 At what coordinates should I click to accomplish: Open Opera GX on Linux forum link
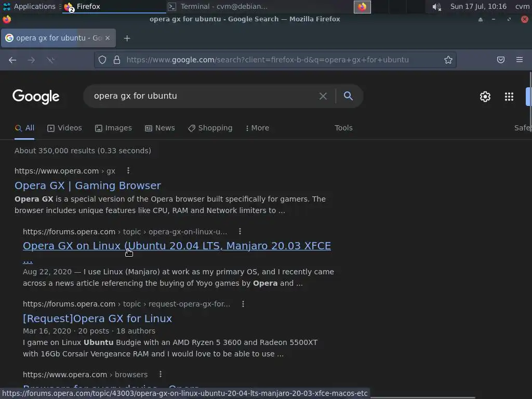[177, 246]
